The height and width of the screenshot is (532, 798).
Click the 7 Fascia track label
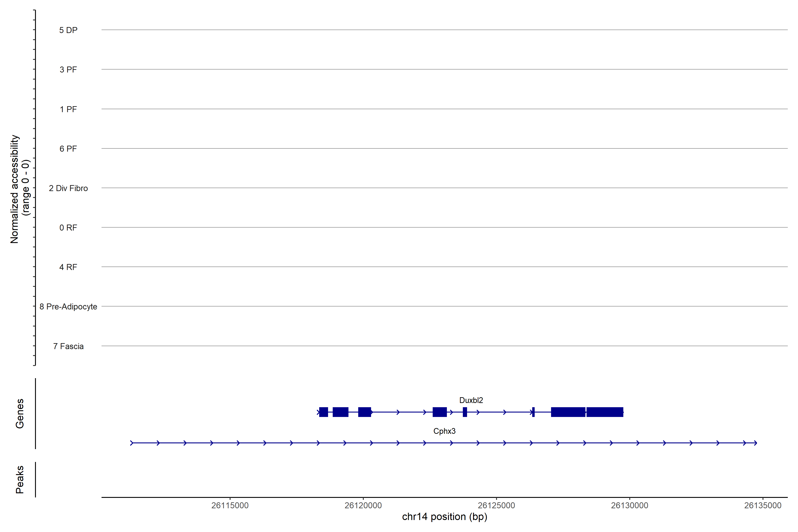(x=68, y=346)
